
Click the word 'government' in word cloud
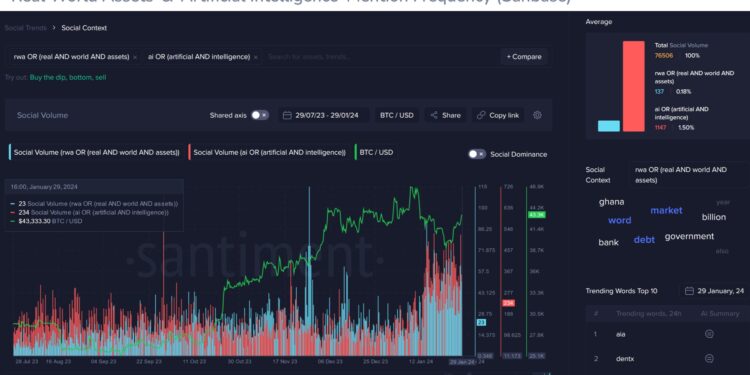click(689, 236)
